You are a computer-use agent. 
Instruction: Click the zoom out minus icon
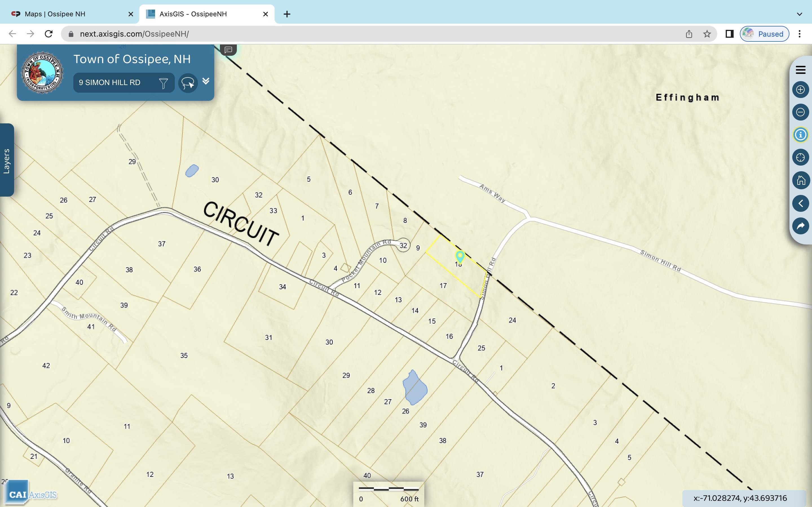pyautogui.click(x=800, y=112)
